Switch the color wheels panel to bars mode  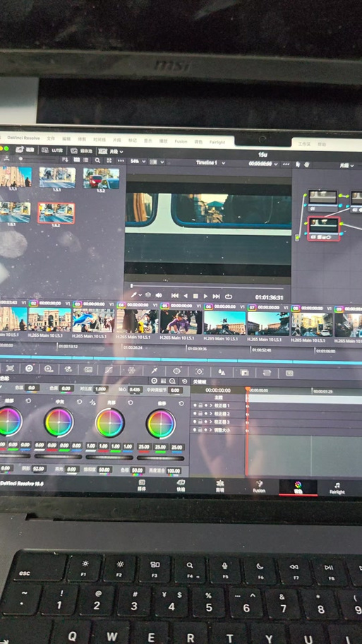coord(163,381)
